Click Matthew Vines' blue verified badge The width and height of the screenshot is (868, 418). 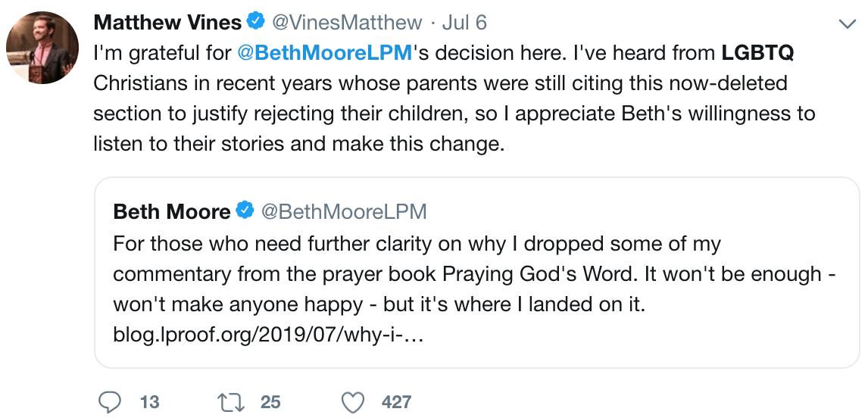(254, 23)
